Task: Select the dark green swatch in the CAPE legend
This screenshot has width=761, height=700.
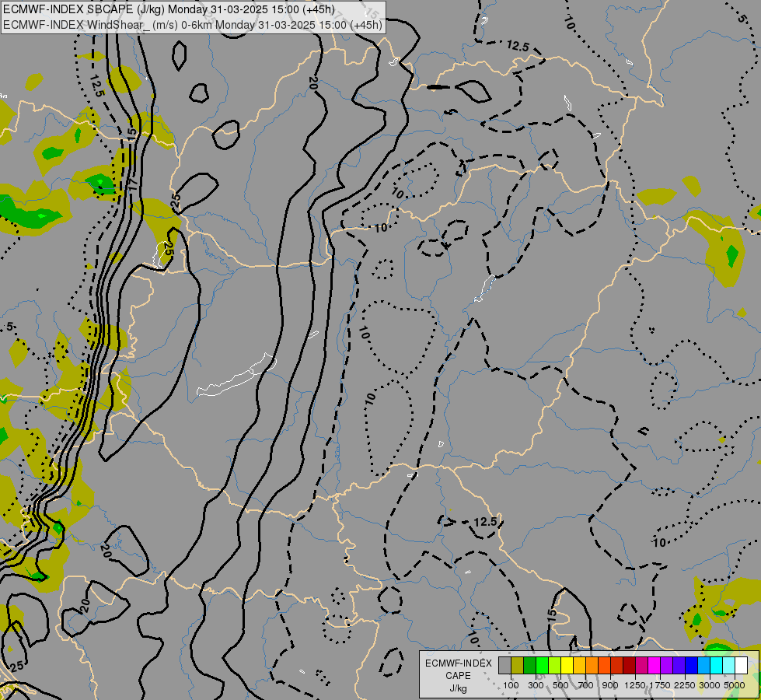Action: [x=529, y=665]
